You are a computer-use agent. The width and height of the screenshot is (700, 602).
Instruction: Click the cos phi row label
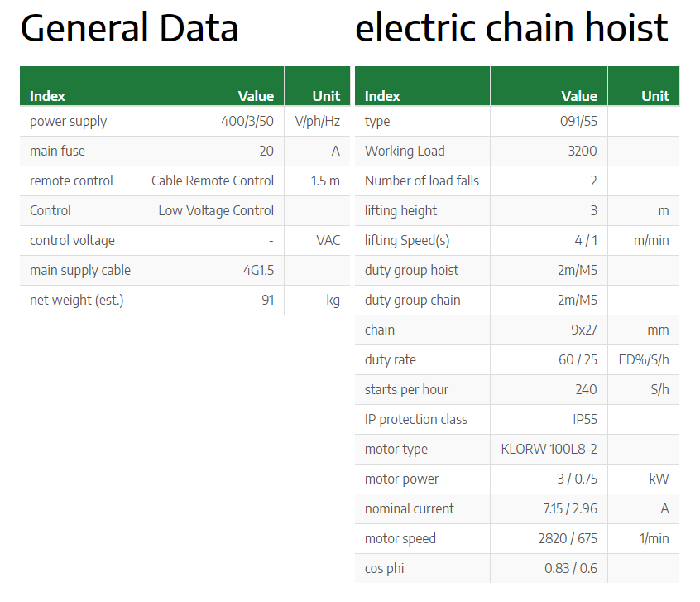coord(385,569)
